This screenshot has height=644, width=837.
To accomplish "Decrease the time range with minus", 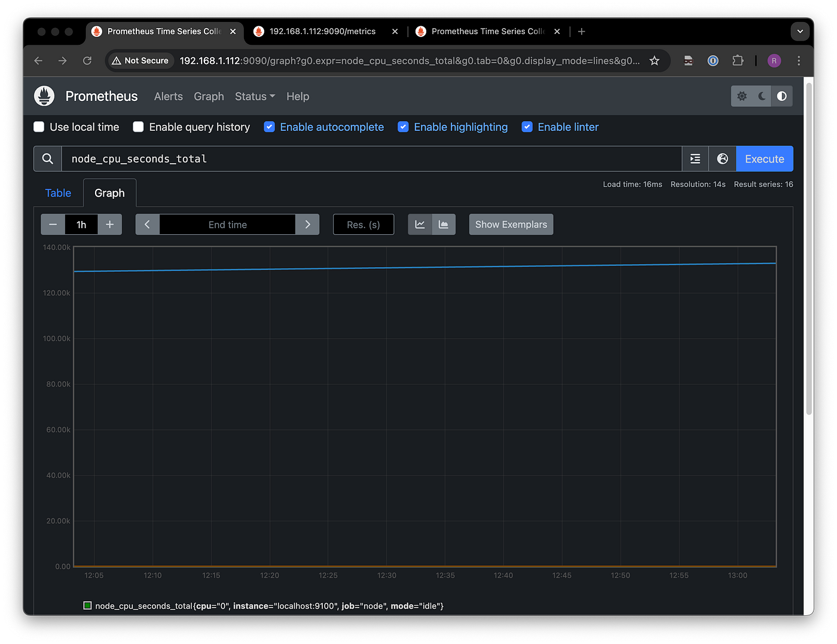I will click(x=53, y=225).
